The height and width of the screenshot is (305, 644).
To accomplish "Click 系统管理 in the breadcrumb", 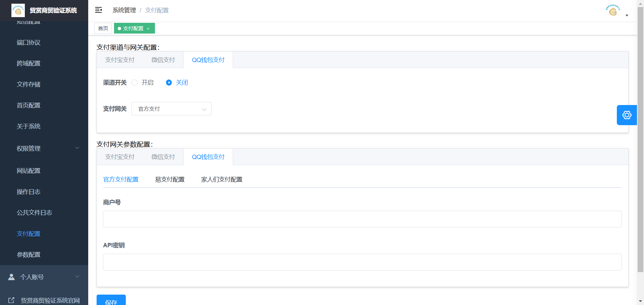I will 124,10.
